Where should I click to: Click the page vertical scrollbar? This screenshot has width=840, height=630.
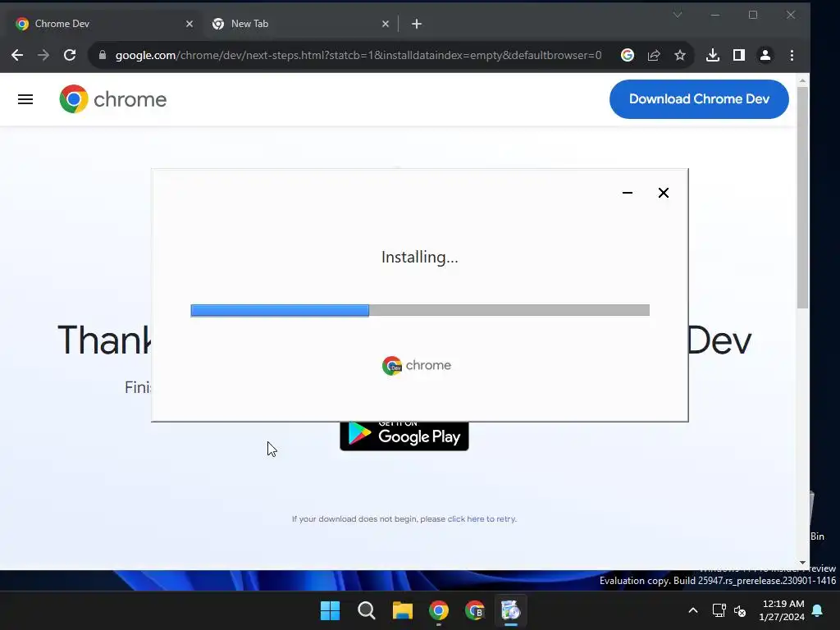[x=802, y=198]
